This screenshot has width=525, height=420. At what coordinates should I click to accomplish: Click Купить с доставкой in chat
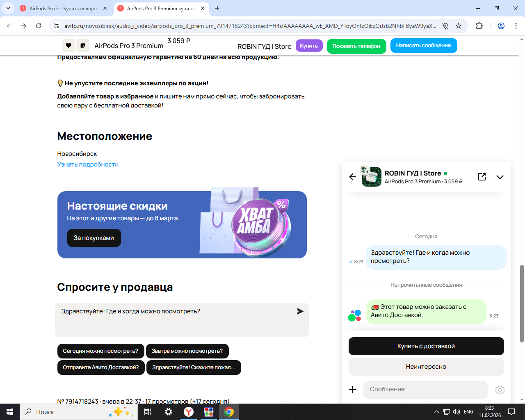tap(426, 346)
